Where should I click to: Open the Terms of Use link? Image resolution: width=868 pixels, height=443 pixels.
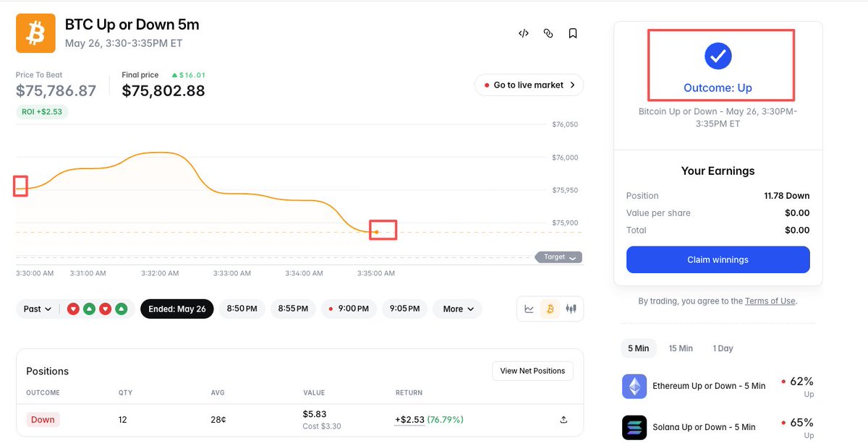(x=770, y=301)
